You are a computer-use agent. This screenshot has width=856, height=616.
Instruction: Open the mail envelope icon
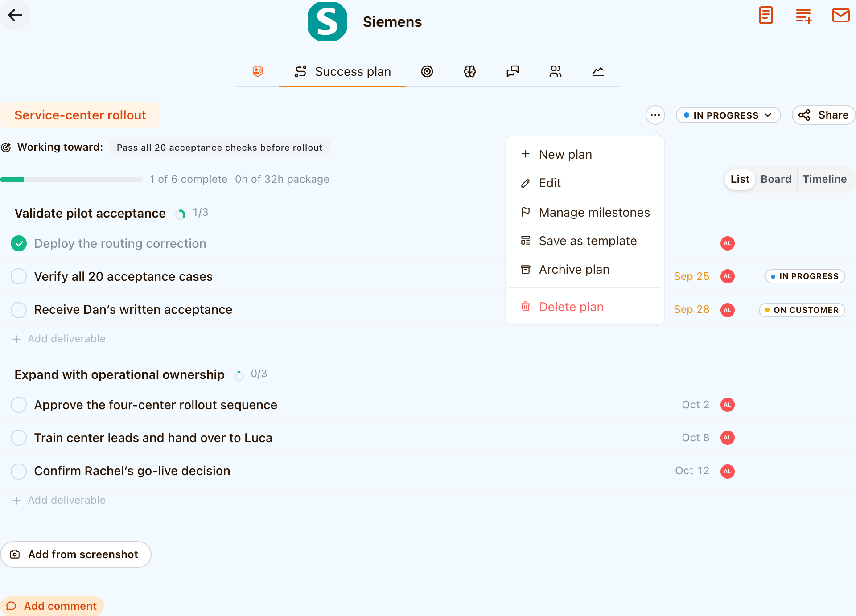(840, 16)
